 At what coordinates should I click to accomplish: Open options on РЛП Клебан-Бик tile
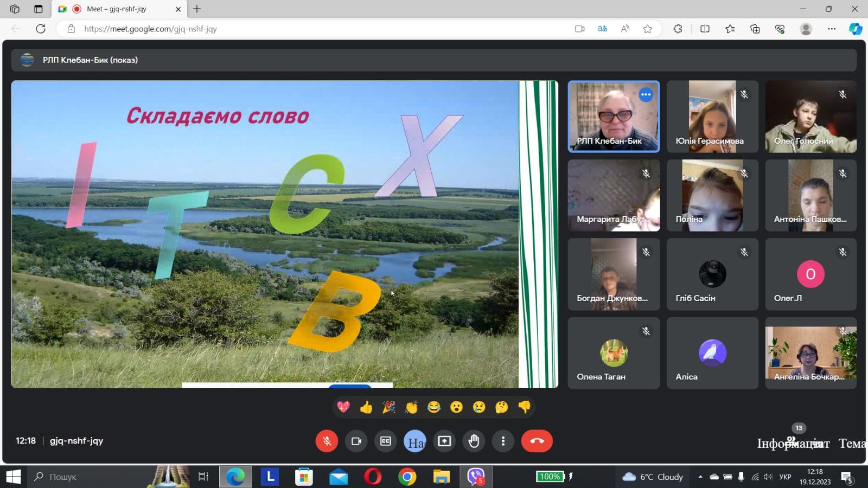tap(646, 95)
